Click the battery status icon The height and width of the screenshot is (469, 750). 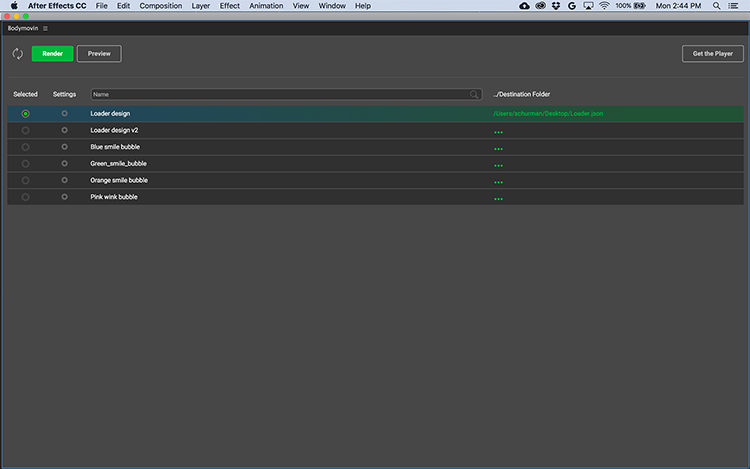tap(640, 6)
